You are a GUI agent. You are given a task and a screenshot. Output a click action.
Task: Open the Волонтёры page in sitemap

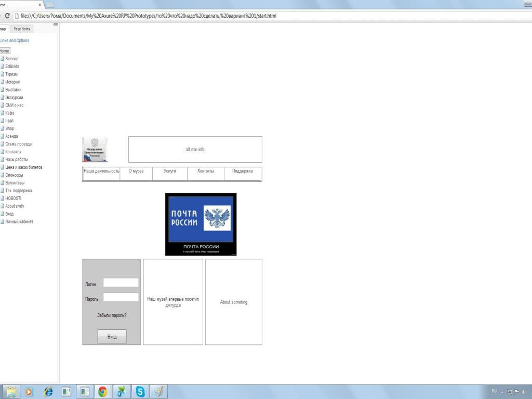click(15, 183)
